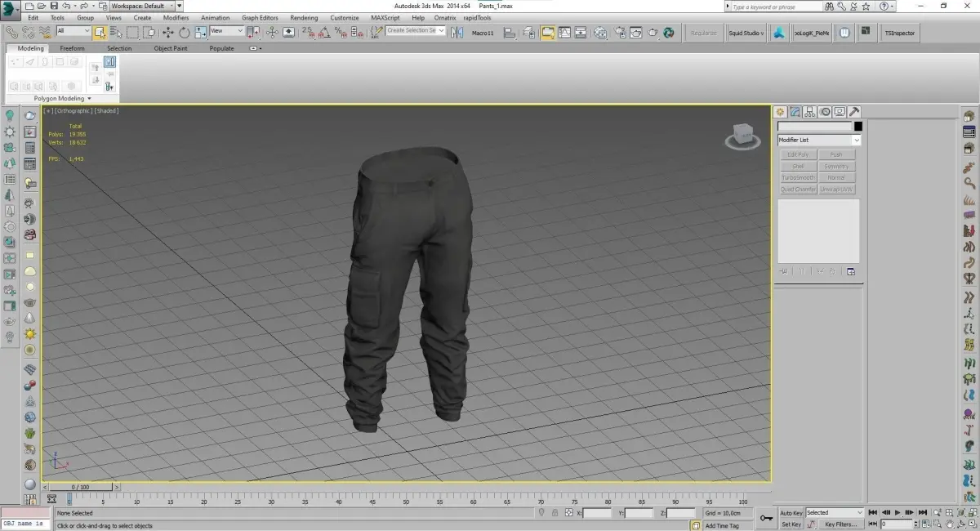The height and width of the screenshot is (531, 980).
Task: Switch to the Freeform ribbon tab
Action: 72,48
